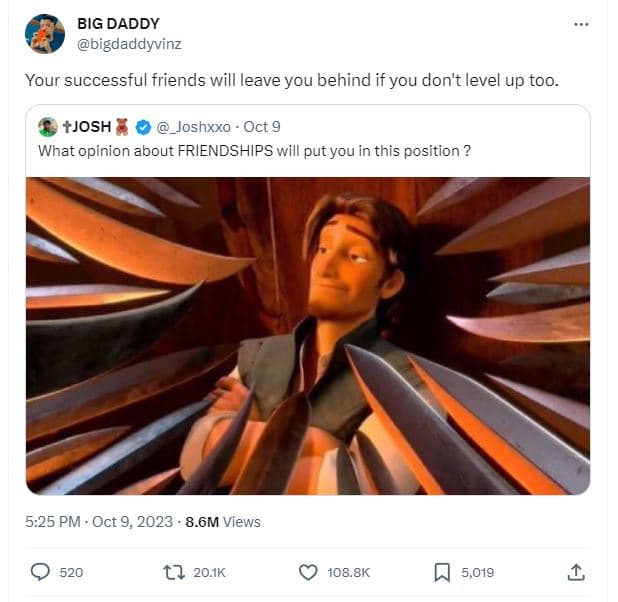Click the 8.6M Views count
The width and height of the screenshot is (618, 602).
(x=223, y=521)
